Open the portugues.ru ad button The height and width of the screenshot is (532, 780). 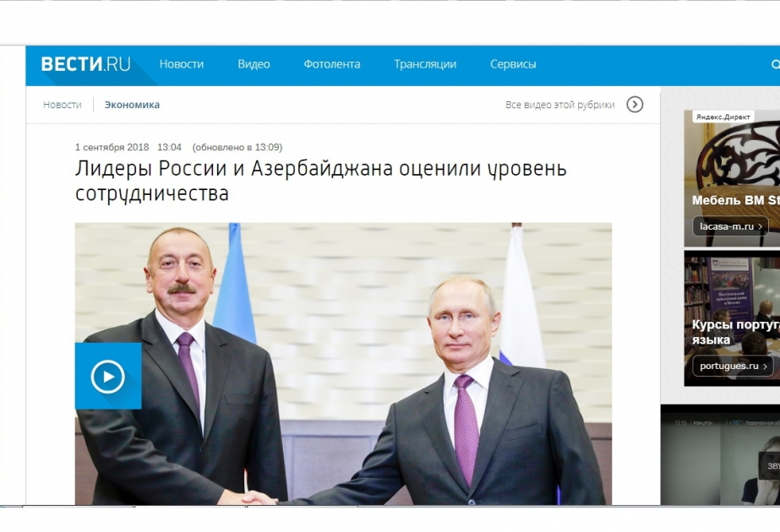pos(734,366)
